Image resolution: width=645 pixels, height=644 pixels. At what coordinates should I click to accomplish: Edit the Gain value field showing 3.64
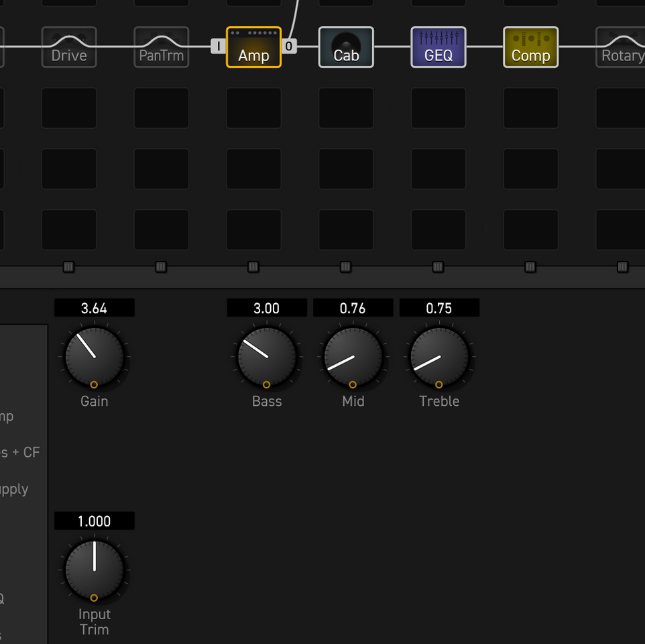tap(94, 308)
